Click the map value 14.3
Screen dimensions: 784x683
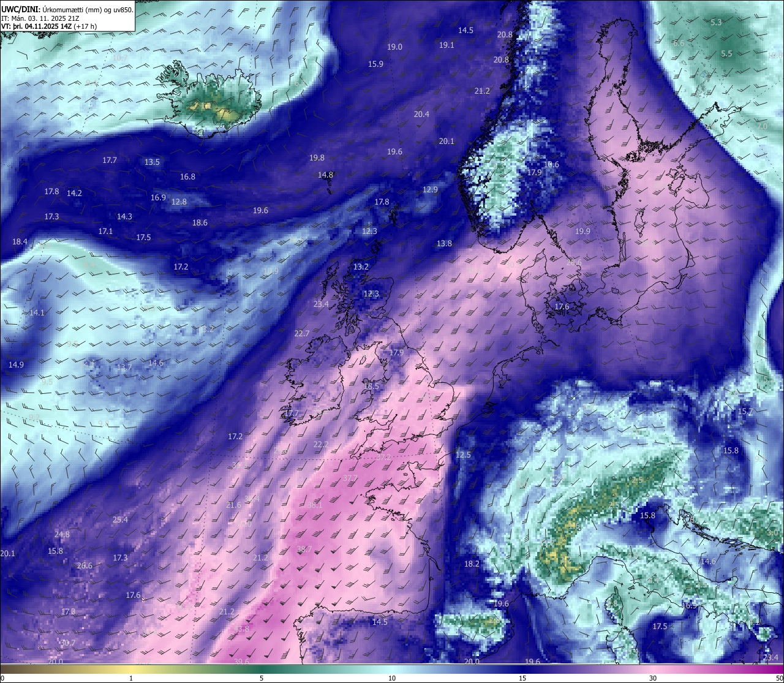pos(124,217)
